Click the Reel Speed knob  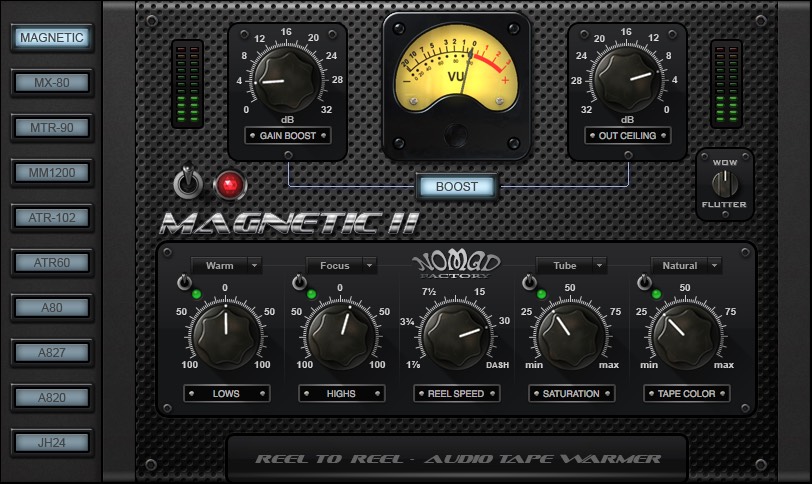456,336
